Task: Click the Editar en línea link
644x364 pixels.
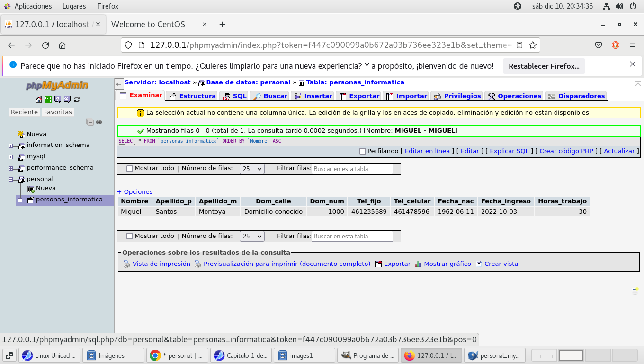Action: [x=427, y=151]
